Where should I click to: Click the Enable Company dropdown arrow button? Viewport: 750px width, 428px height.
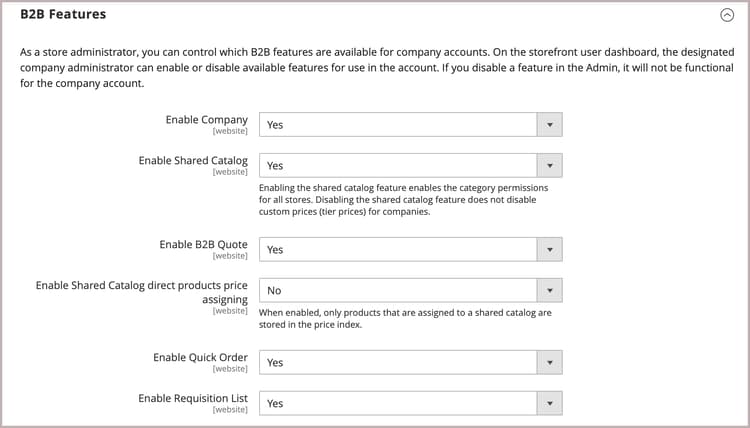click(x=549, y=125)
